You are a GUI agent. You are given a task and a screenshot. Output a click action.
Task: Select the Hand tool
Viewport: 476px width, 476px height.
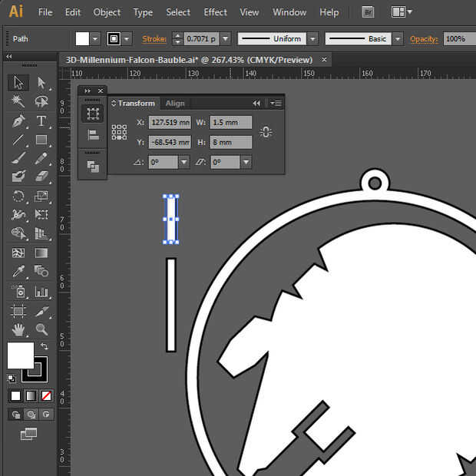[18, 330]
